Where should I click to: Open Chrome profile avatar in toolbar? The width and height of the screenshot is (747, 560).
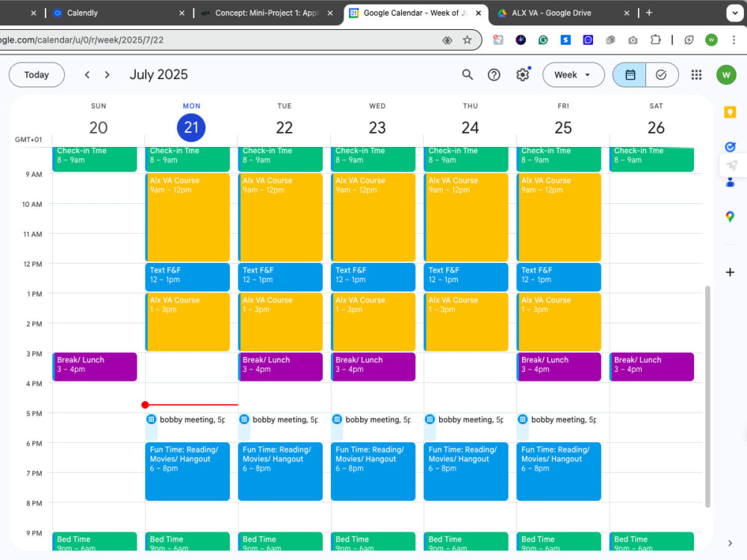[x=711, y=40]
